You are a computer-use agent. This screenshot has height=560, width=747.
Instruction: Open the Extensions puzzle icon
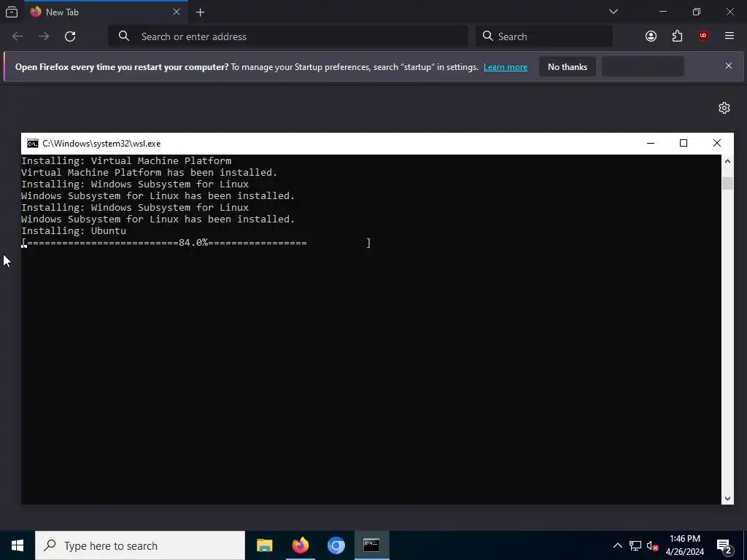(677, 36)
